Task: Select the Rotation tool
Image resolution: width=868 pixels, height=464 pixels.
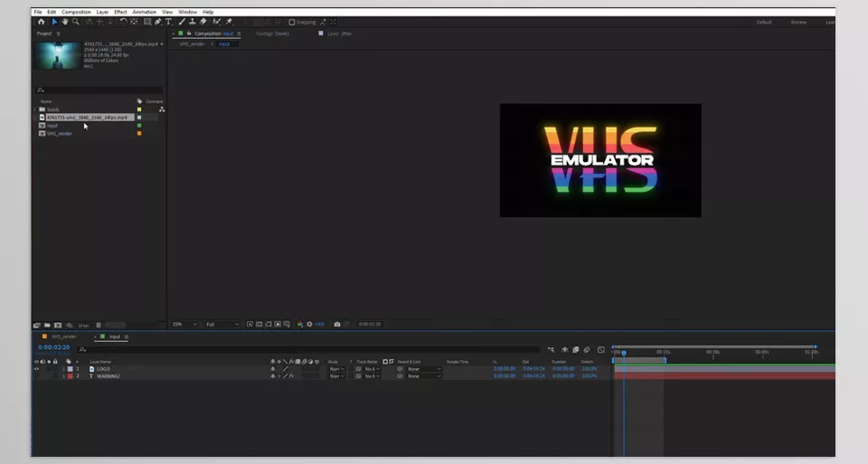Action: [124, 22]
